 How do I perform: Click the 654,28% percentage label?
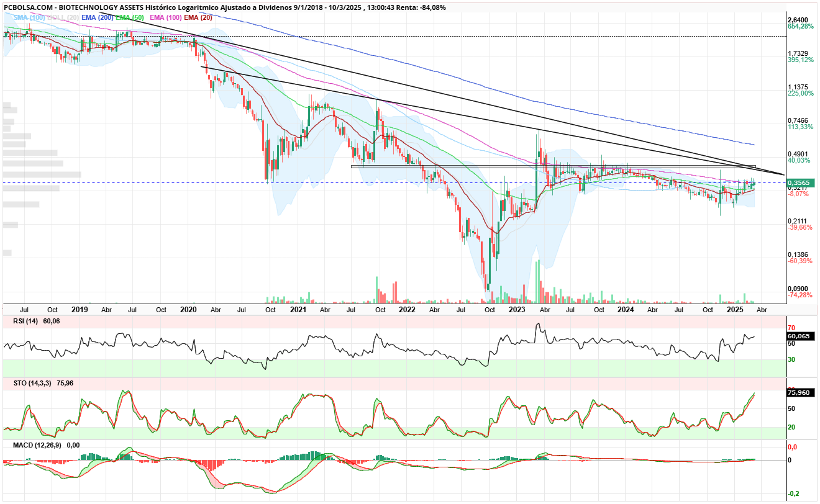[800, 27]
